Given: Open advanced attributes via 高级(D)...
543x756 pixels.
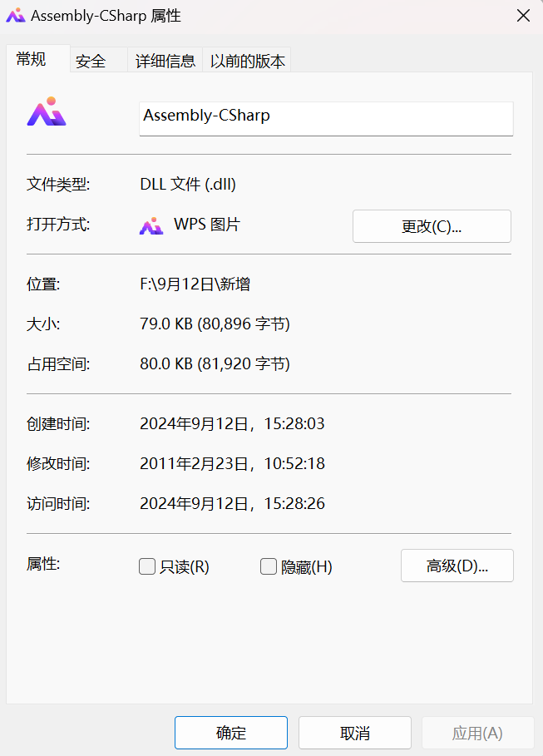Looking at the screenshot, I should click(x=457, y=566).
